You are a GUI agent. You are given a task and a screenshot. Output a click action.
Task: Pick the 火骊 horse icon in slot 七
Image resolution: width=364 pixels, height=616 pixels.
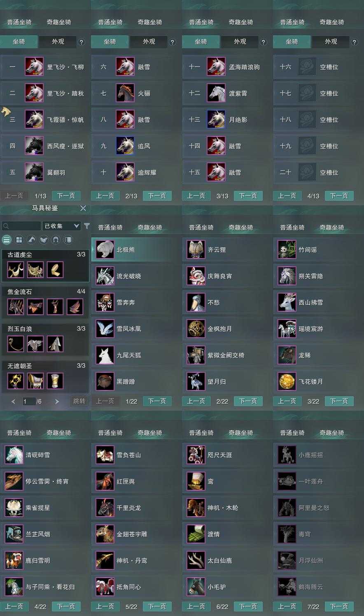(x=125, y=93)
